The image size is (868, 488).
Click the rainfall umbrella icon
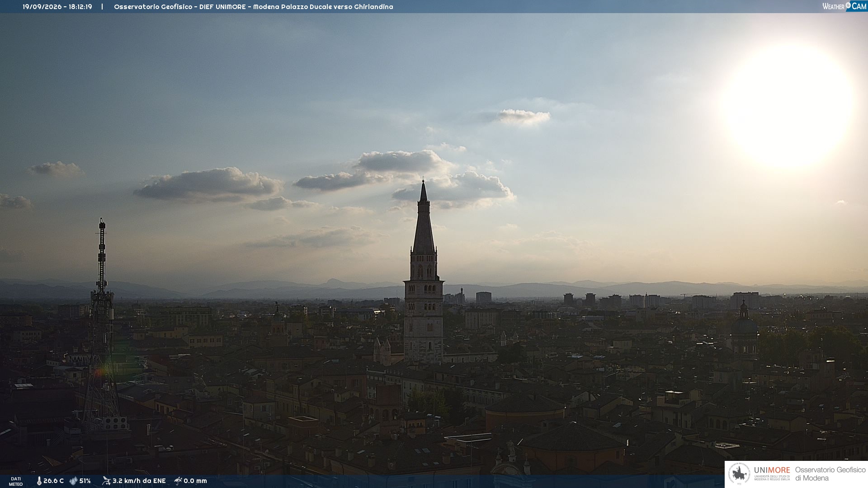178,481
